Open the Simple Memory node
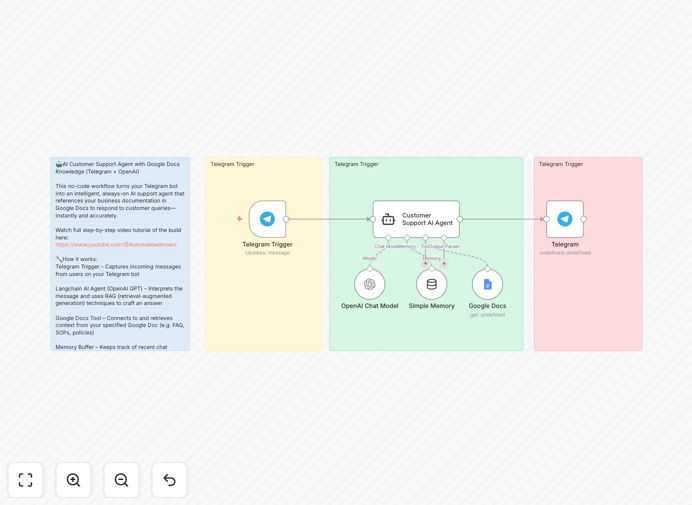Screen dimensions: 692x505 click(432, 284)
